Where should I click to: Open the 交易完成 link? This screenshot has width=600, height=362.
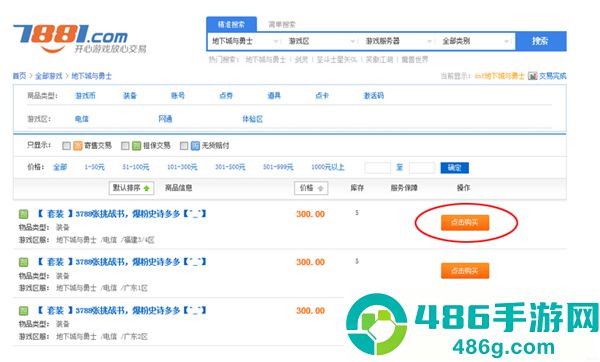[x=552, y=76]
